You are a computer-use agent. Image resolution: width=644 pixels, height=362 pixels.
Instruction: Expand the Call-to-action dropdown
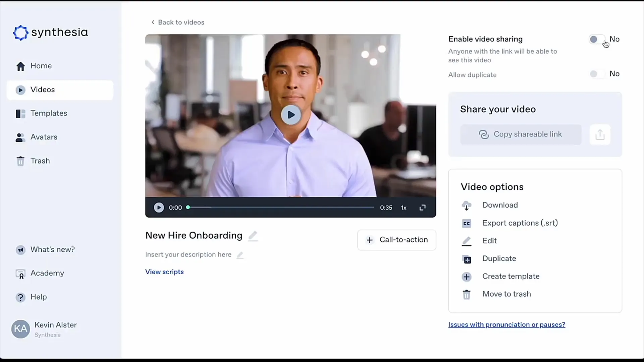pos(396,240)
